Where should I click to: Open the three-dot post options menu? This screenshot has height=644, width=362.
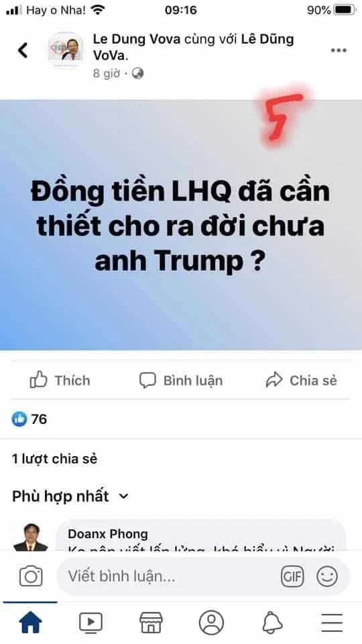click(339, 50)
